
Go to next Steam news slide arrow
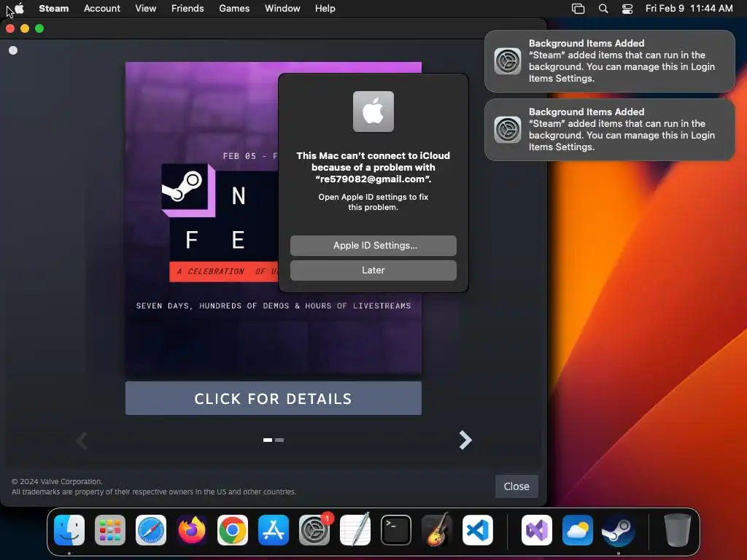tap(465, 440)
